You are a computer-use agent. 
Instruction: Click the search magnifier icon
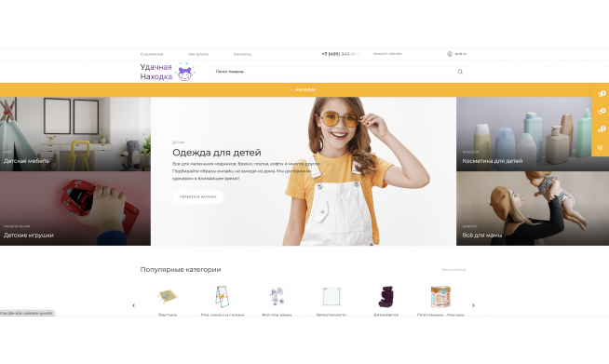coord(460,72)
